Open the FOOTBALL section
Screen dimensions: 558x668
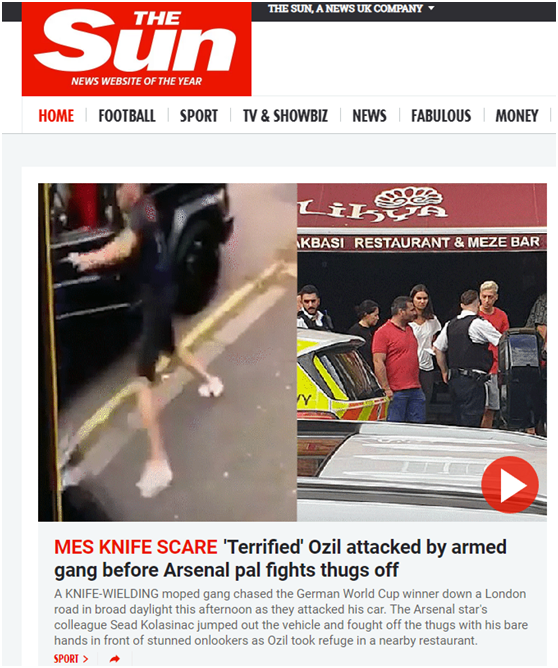(x=127, y=116)
